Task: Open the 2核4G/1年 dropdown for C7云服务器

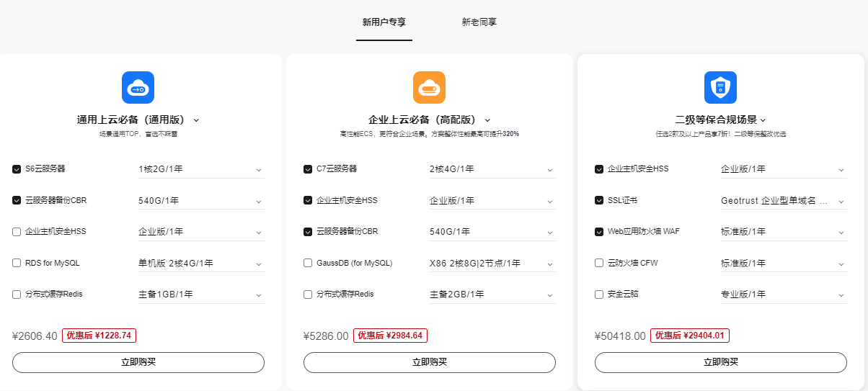Action: (492, 169)
